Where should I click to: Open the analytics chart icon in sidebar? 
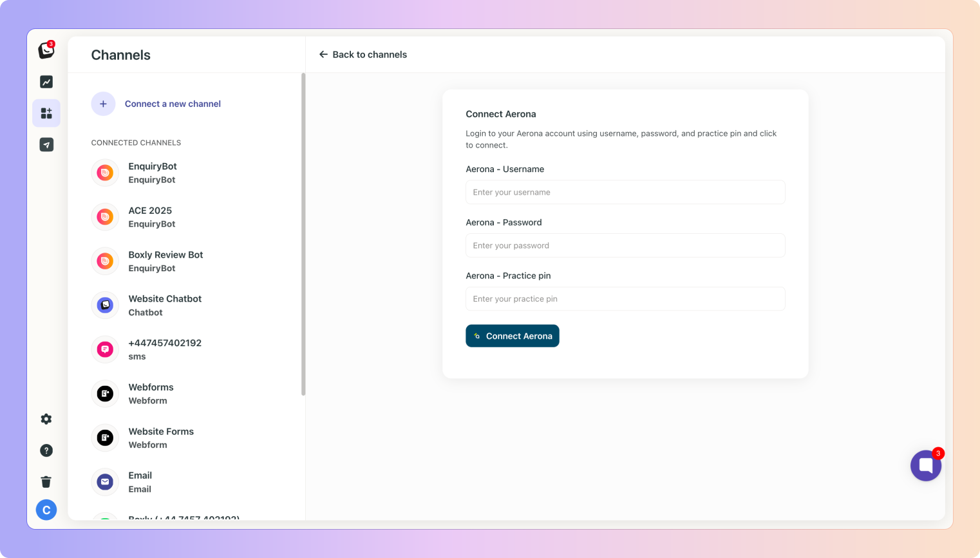point(46,82)
